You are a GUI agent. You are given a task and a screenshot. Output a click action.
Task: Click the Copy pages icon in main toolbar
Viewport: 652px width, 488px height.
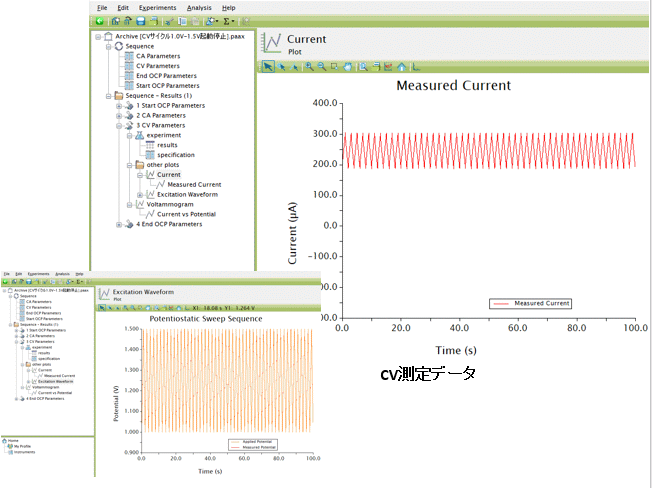pyautogui.click(x=182, y=21)
